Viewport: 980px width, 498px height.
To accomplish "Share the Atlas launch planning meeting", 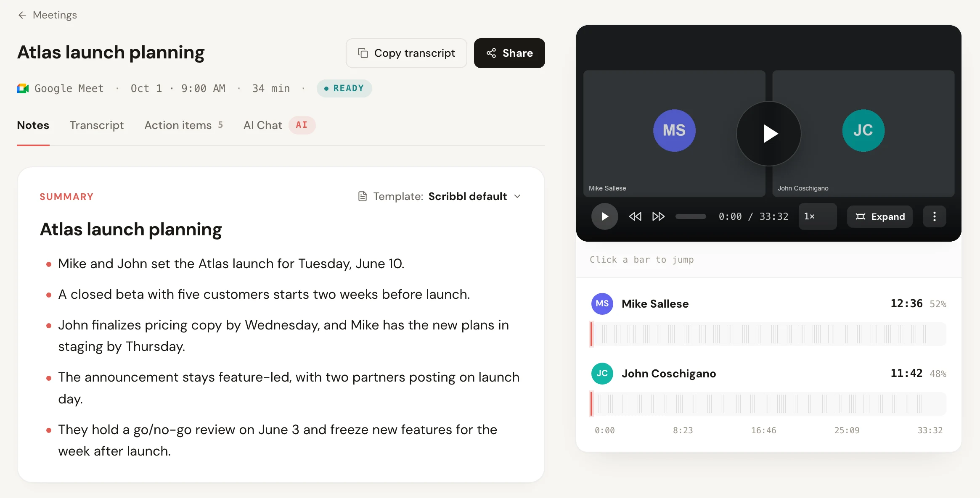I will click(x=509, y=53).
